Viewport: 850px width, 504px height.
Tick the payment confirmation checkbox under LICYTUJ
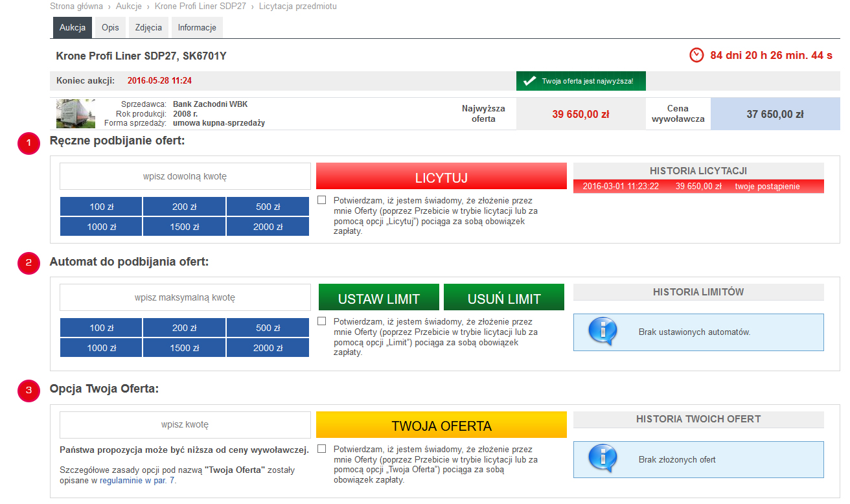tap(322, 200)
